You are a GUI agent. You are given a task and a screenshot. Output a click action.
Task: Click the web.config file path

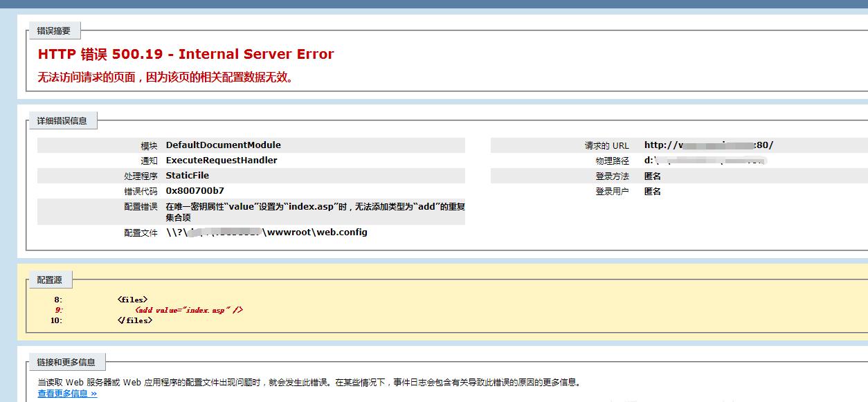(x=266, y=232)
